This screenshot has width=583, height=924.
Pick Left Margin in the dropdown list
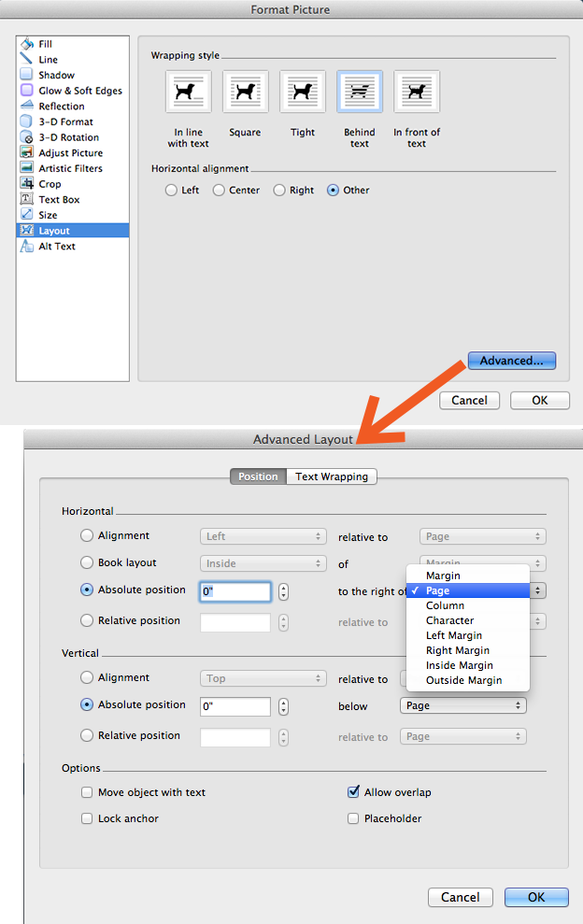pyautogui.click(x=454, y=635)
